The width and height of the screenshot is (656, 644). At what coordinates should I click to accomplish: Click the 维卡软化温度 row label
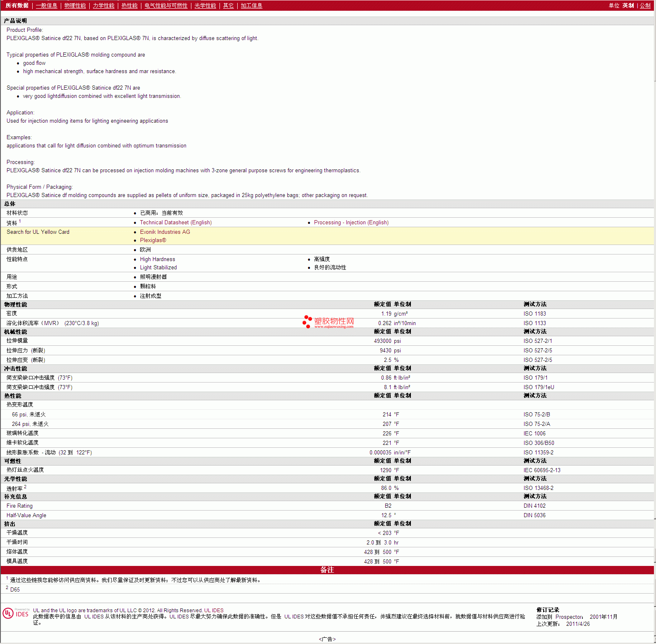pyautogui.click(x=23, y=443)
